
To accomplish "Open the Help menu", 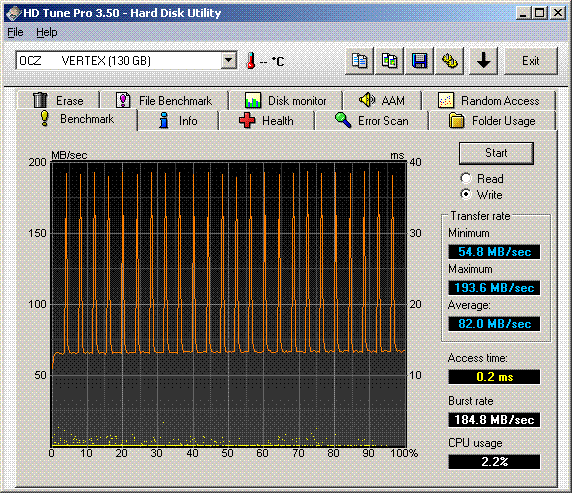I will [x=47, y=32].
